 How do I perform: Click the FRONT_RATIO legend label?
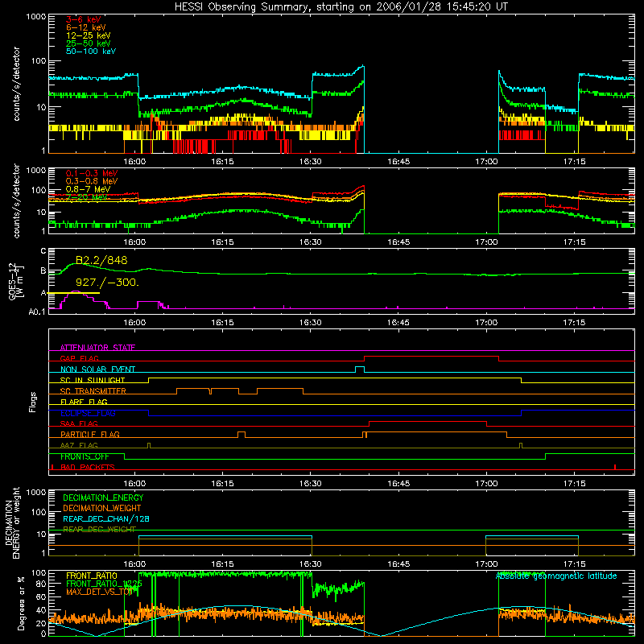[92, 576]
